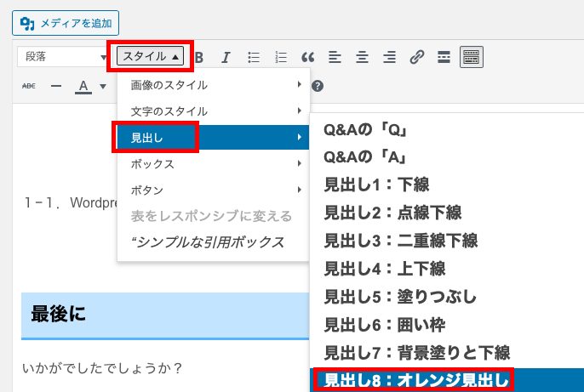
Task: Toggle bold formatting
Action: coord(199,58)
